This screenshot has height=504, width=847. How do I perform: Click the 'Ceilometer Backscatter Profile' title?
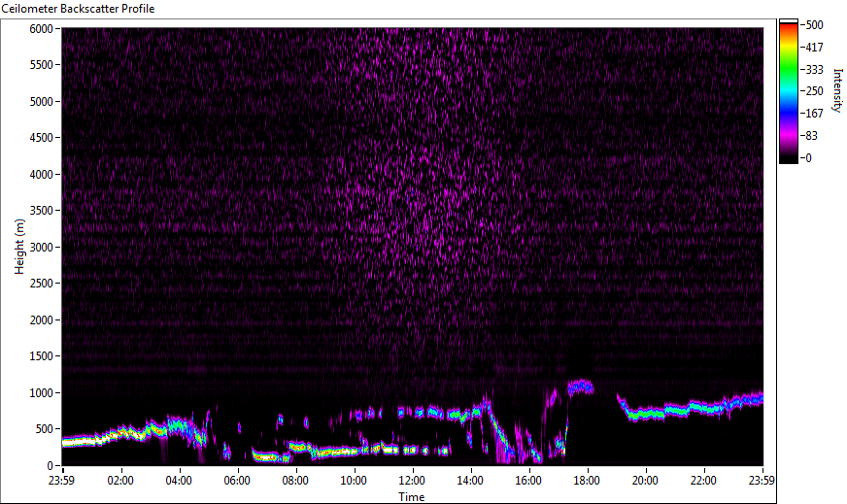click(x=78, y=9)
